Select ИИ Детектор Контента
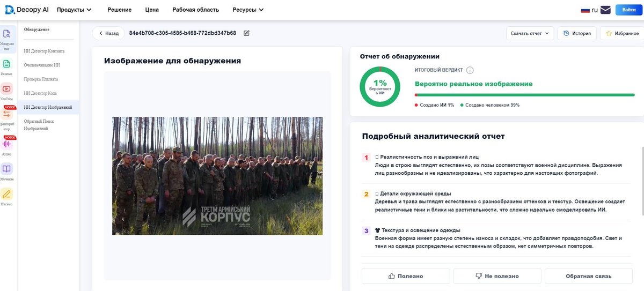Screen dimensions: 644x291 [44, 51]
